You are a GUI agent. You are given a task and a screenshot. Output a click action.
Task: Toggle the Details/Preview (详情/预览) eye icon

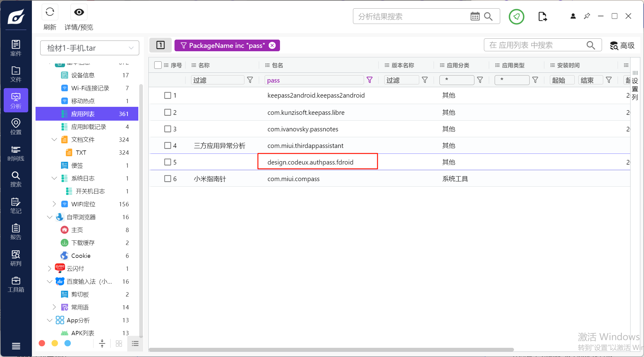(79, 12)
